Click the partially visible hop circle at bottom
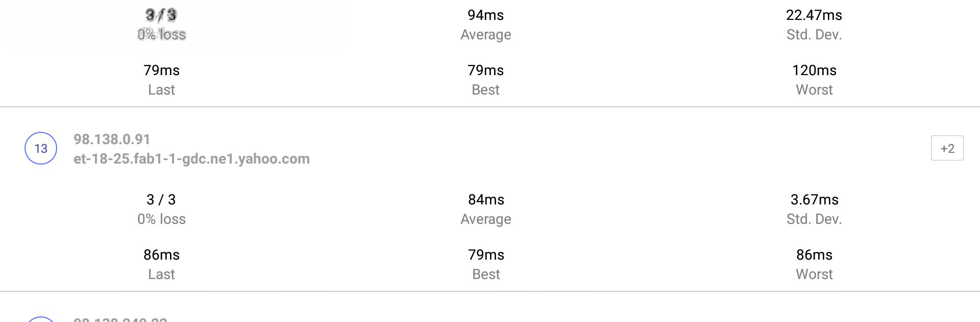The image size is (980, 322). pyautogui.click(x=41, y=319)
